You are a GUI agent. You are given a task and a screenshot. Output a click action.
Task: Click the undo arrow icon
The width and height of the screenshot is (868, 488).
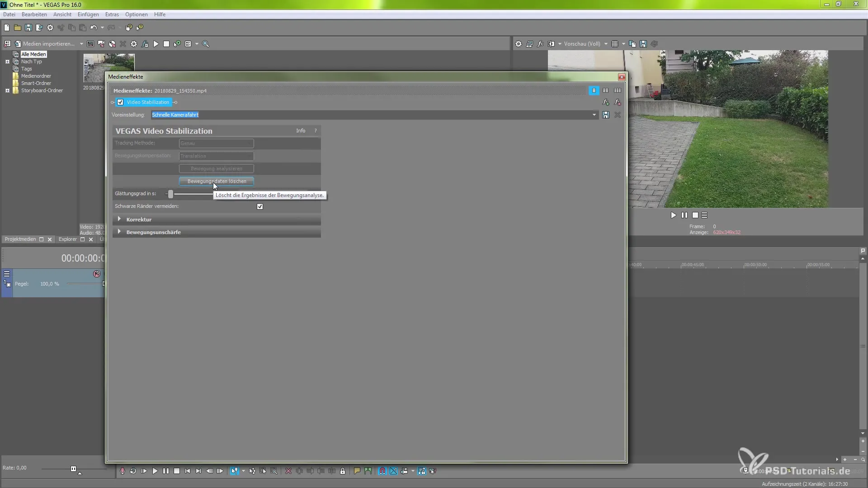94,28
